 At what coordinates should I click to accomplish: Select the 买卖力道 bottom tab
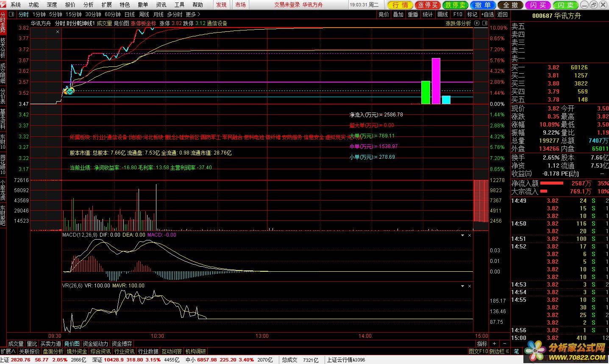51,344
